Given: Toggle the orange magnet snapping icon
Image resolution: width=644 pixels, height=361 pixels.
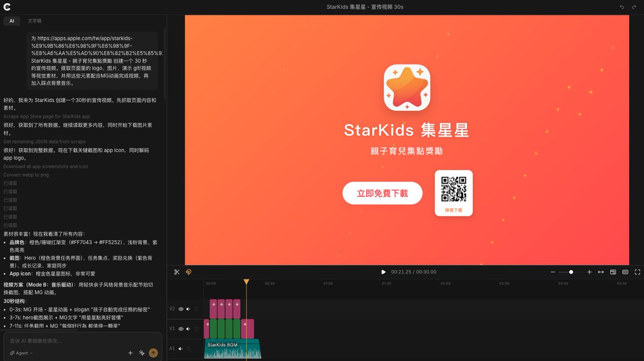Looking at the screenshot, I should tap(189, 272).
